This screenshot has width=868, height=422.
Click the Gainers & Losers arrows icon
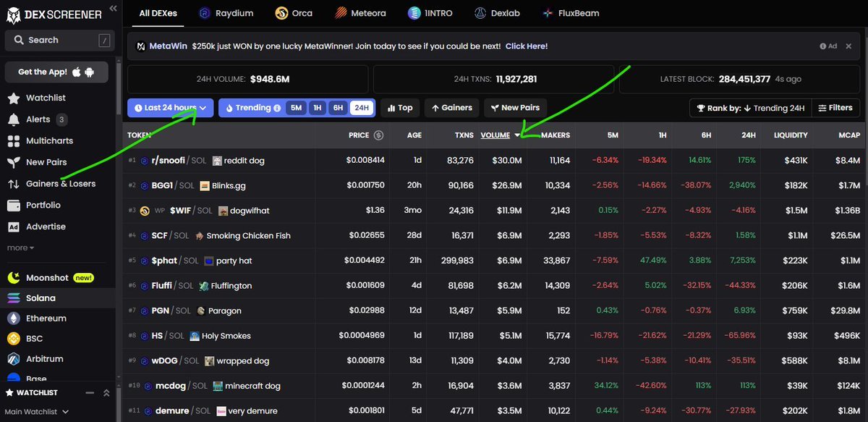pos(13,184)
